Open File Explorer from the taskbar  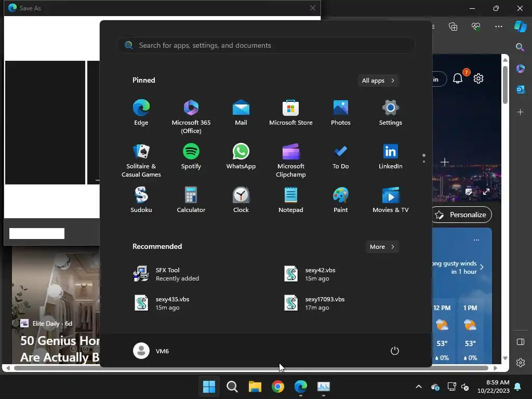(255, 387)
